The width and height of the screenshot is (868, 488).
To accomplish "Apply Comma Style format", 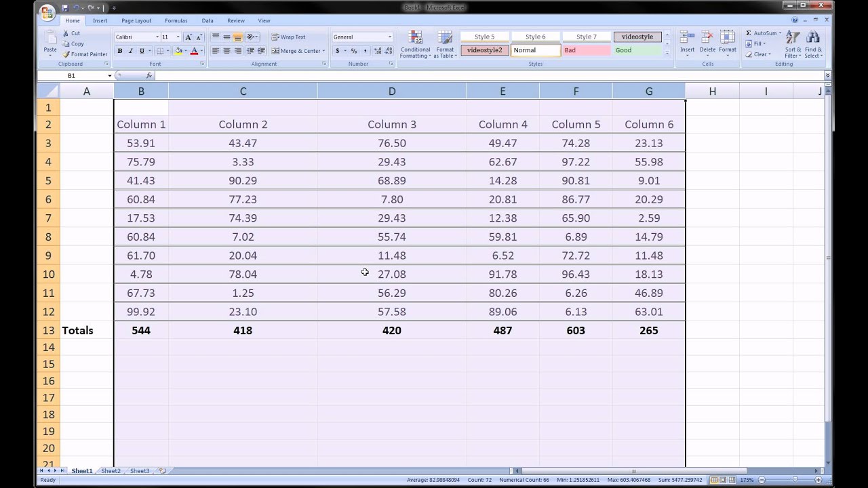I will tap(365, 51).
